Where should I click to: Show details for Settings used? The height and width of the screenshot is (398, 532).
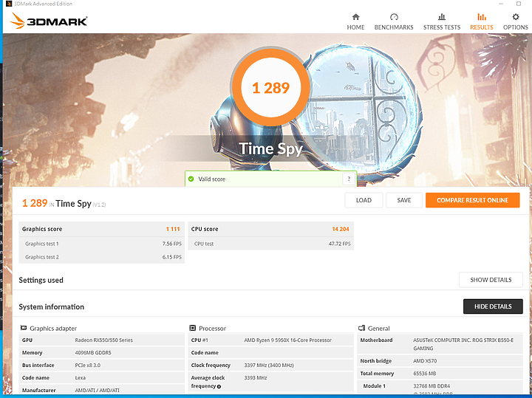pos(491,280)
